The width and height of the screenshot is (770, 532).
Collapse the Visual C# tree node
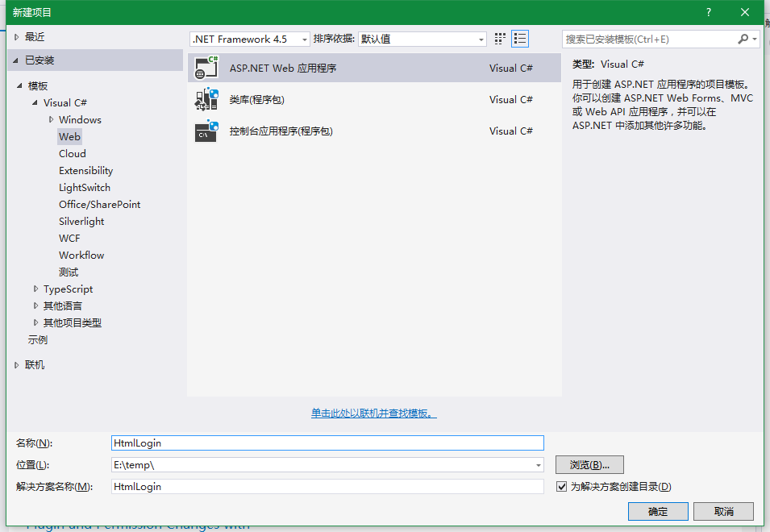35,103
